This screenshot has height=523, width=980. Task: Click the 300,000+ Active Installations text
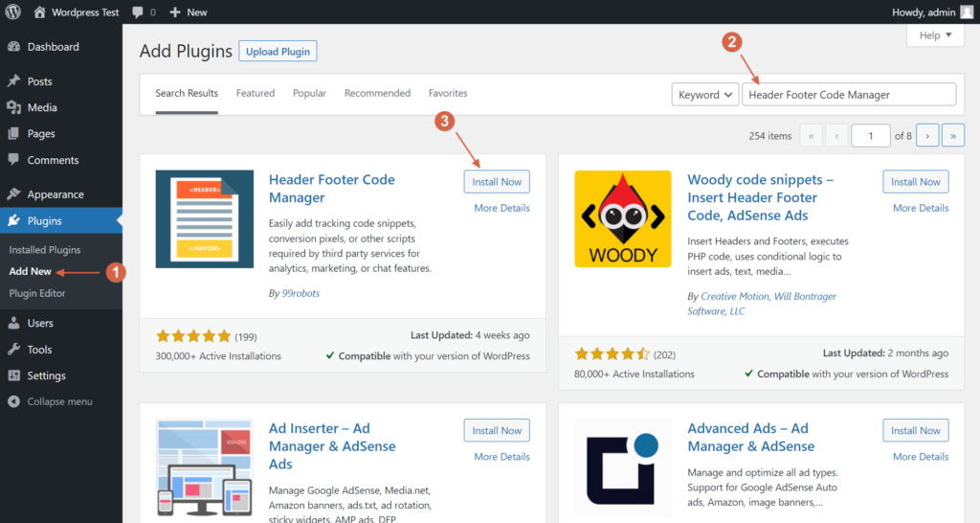[218, 356]
